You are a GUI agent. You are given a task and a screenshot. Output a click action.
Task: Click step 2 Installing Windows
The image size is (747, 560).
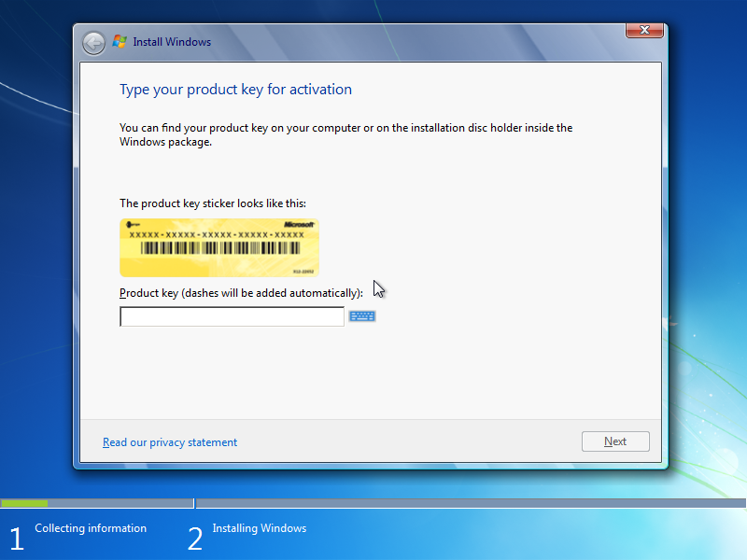(259, 528)
